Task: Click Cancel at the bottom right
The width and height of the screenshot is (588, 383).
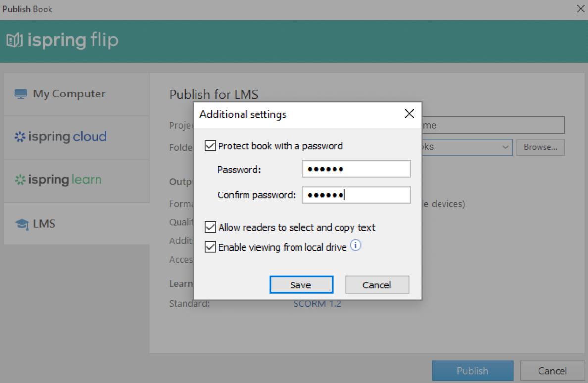Action: 552,370
